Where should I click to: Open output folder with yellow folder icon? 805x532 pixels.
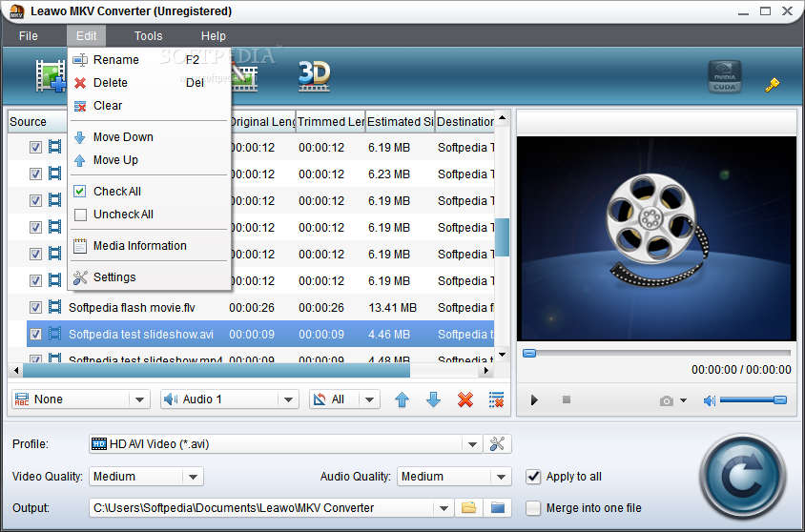(468, 508)
